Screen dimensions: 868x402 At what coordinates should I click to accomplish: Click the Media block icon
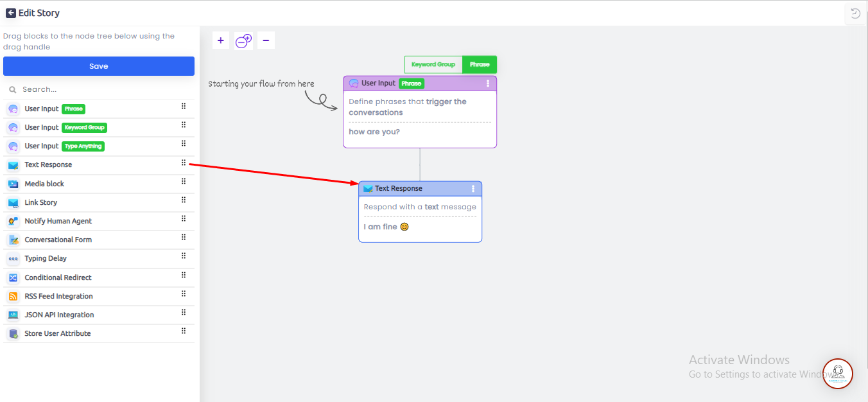(x=13, y=184)
